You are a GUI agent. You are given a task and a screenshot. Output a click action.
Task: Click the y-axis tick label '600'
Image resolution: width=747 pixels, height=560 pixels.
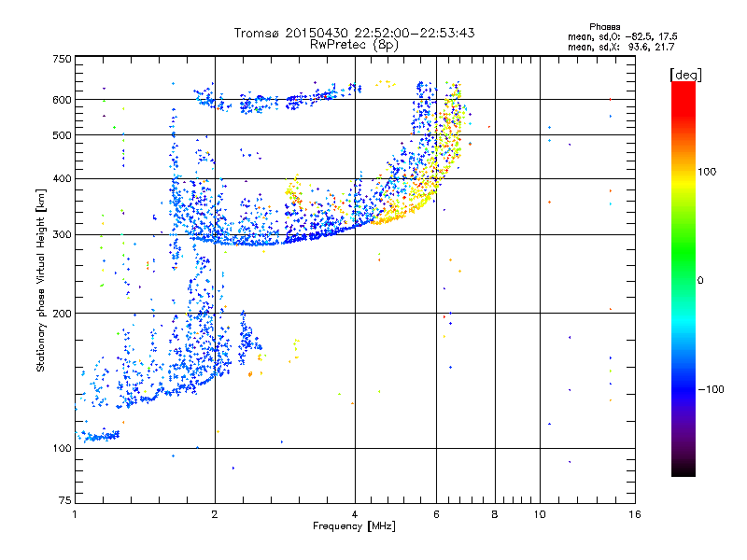click(x=62, y=100)
